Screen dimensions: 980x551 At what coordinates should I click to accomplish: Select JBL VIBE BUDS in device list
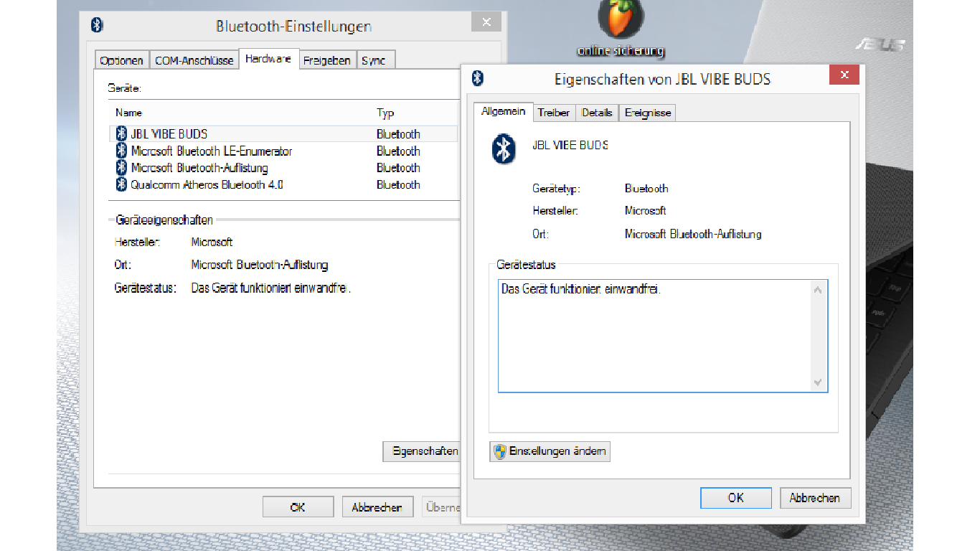pos(285,133)
